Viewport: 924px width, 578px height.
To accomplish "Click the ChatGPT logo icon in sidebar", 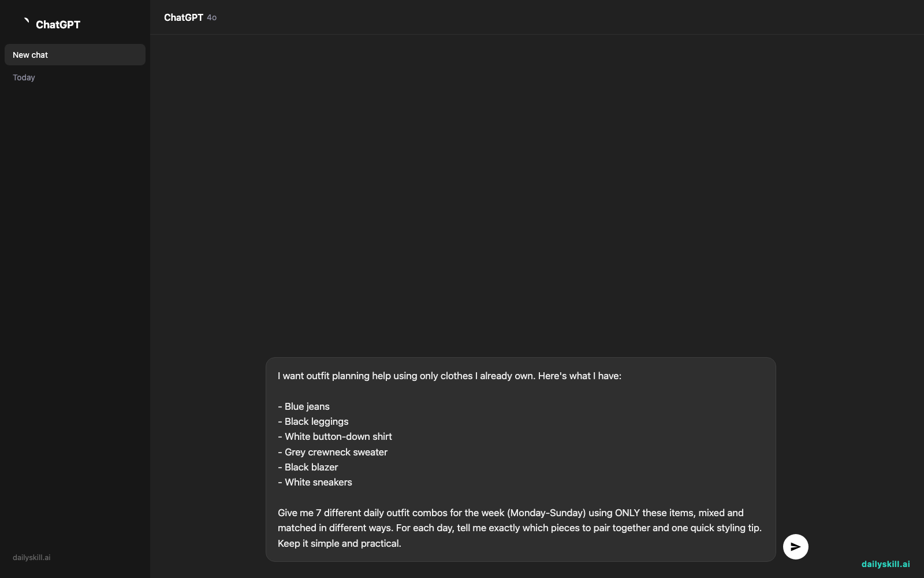I will pyautogui.click(x=25, y=22).
